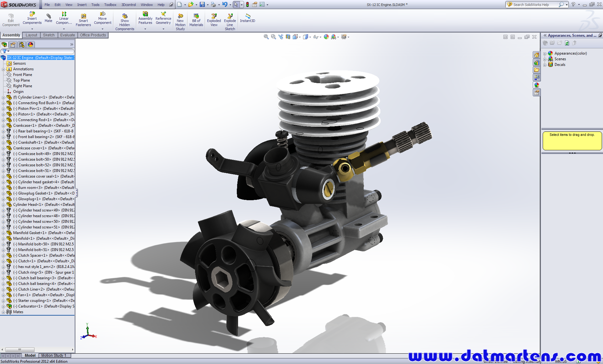Click the Rebuild traffic light icon
This screenshot has height=364, width=603.
[x=247, y=4]
